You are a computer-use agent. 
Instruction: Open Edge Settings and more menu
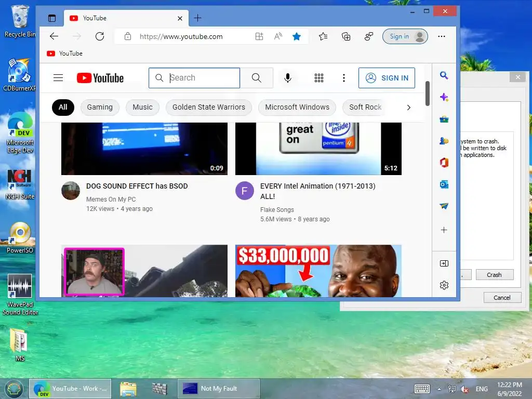pos(442,36)
